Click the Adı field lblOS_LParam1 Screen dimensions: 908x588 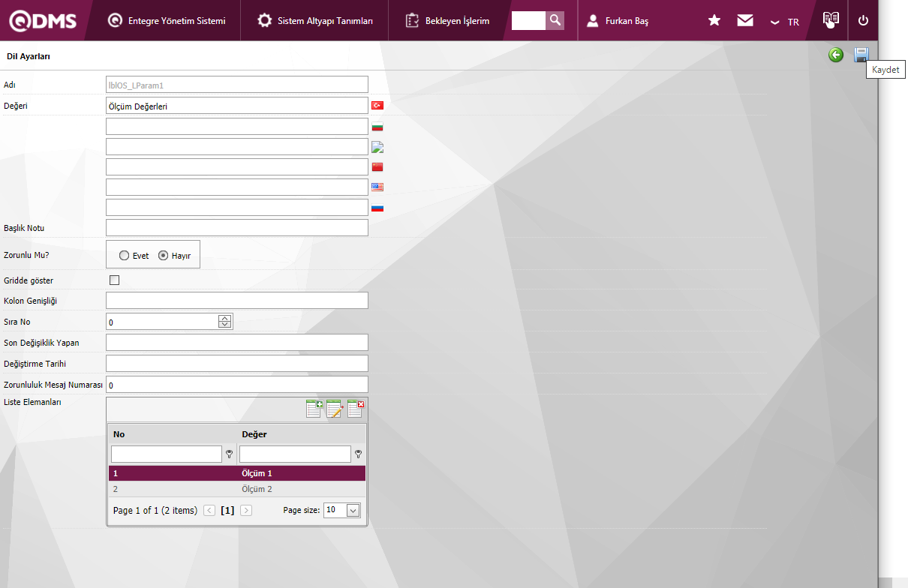click(237, 85)
